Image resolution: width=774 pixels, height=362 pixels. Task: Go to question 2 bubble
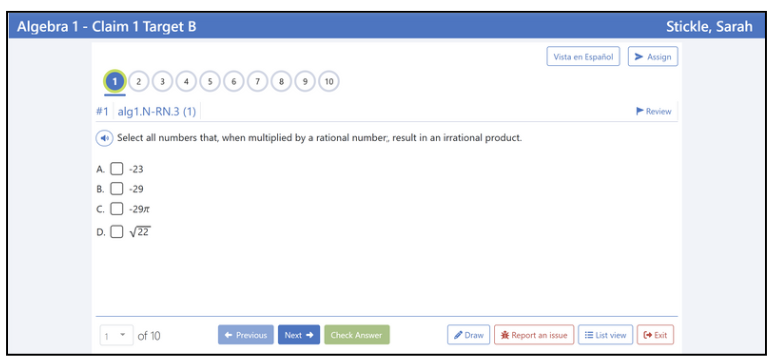click(x=139, y=82)
